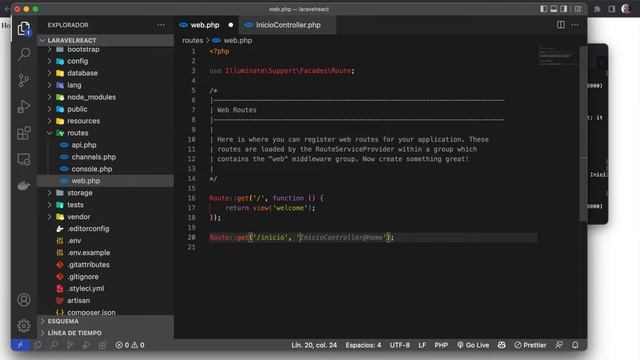The width and height of the screenshot is (640, 360).
Task: Open Accounts menu in activity bar
Action: pyautogui.click(x=24, y=300)
